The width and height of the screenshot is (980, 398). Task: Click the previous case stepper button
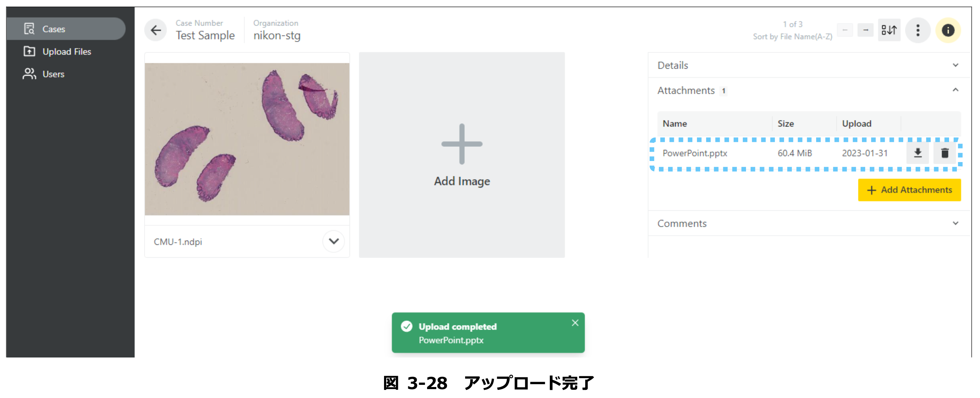pyautogui.click(x=845, y=30)
